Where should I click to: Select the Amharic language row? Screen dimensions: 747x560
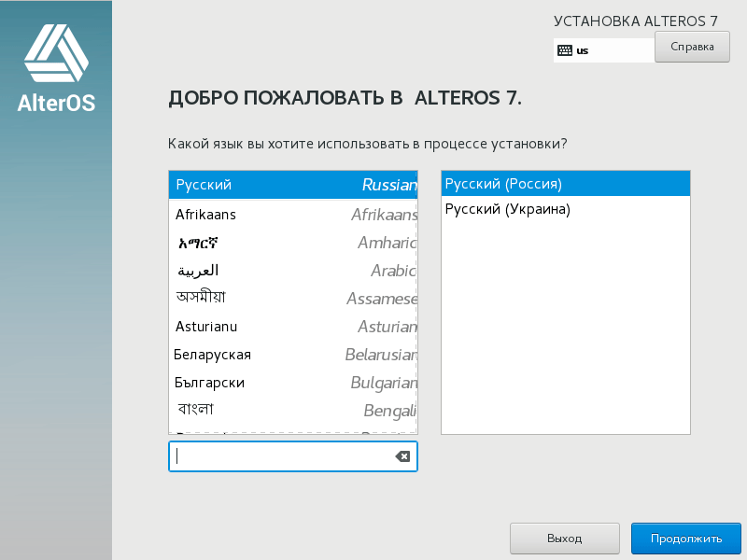[293, 243]
